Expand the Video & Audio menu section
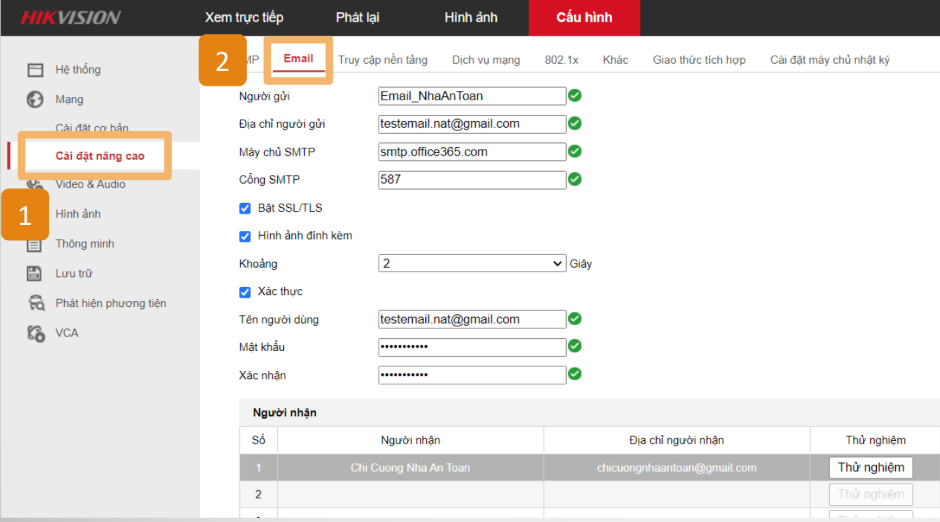 [x=90, y=184]
